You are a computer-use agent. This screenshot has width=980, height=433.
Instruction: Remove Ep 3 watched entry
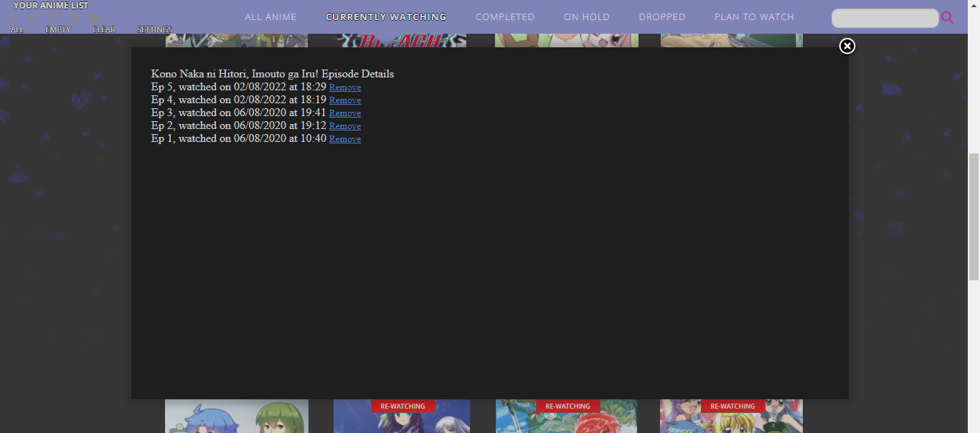(345, 113)
